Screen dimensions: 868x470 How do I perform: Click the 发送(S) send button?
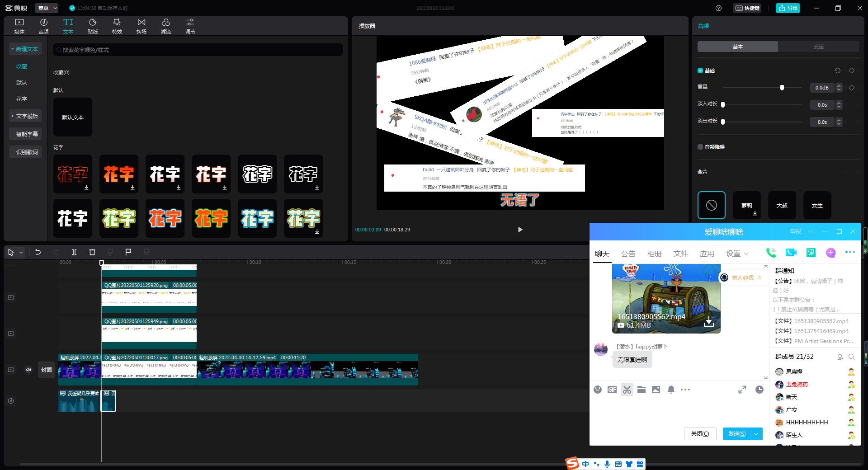pos(737,434)
